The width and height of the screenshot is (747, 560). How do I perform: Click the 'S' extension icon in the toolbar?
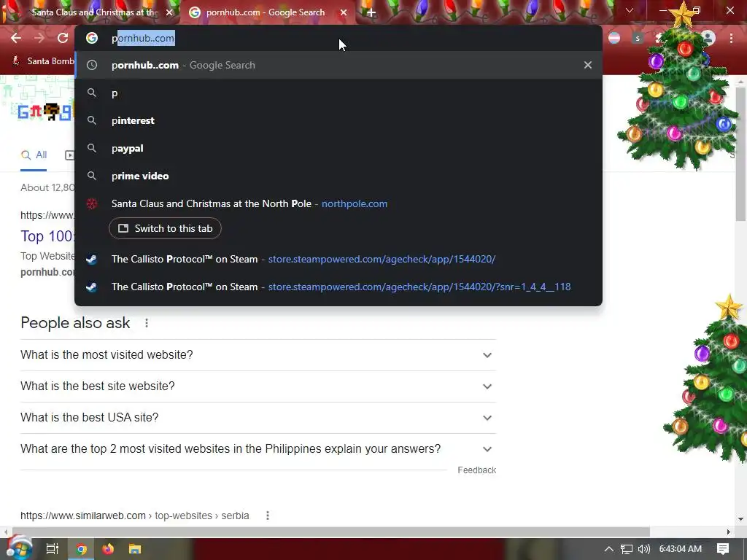coord(638,38)
